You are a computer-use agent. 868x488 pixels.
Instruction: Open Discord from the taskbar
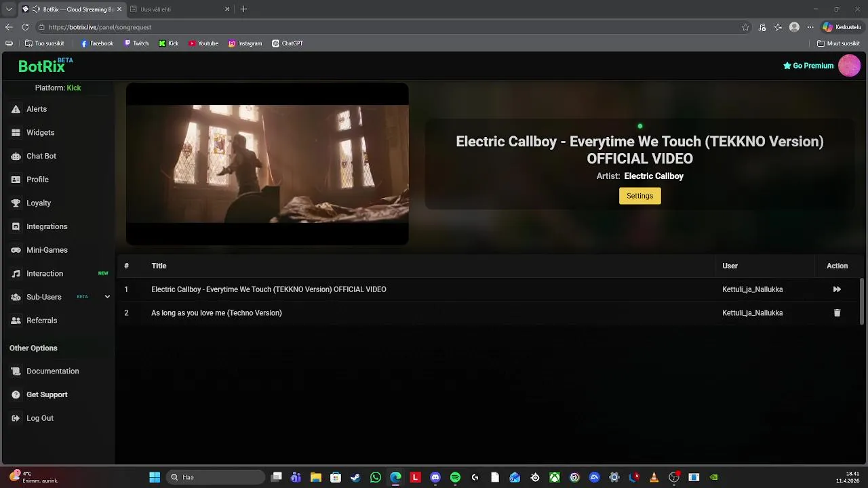[x=435, y=477]
